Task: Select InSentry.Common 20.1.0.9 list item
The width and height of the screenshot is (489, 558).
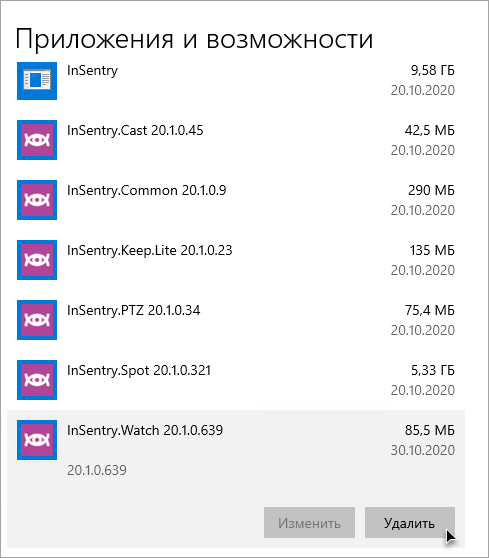Action: 236,200
